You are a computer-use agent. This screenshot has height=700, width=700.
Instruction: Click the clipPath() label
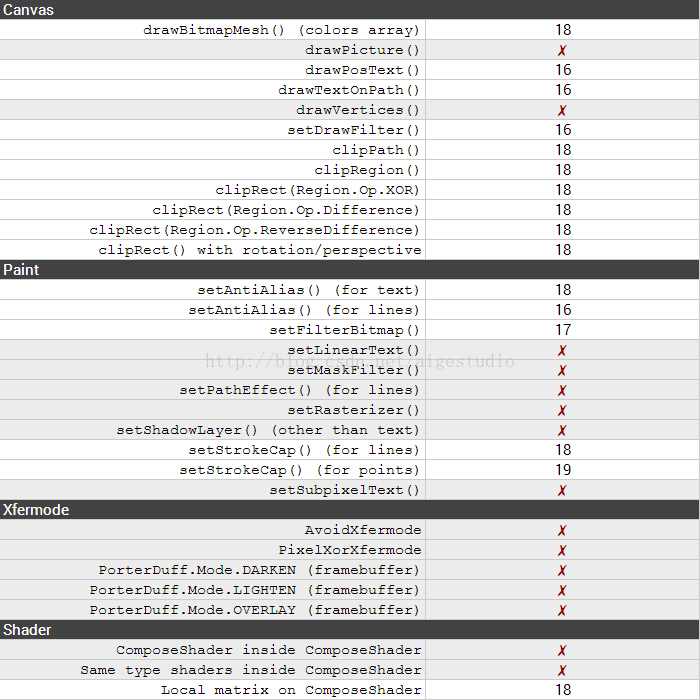click(x=376, y=150)
